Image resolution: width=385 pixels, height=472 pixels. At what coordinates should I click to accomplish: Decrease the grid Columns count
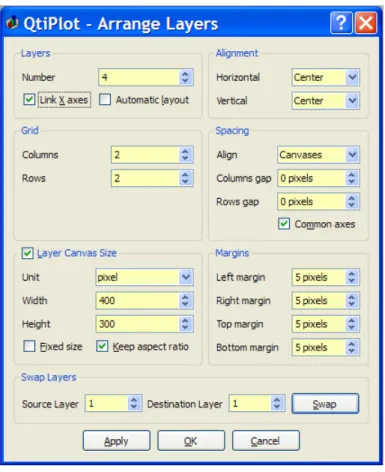click(x=185, y=159)
